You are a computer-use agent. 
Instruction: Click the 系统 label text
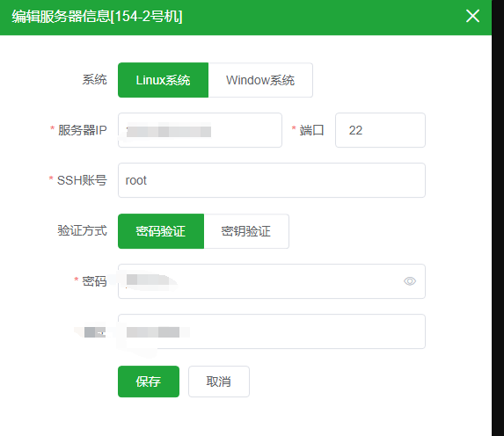[94, 79]
